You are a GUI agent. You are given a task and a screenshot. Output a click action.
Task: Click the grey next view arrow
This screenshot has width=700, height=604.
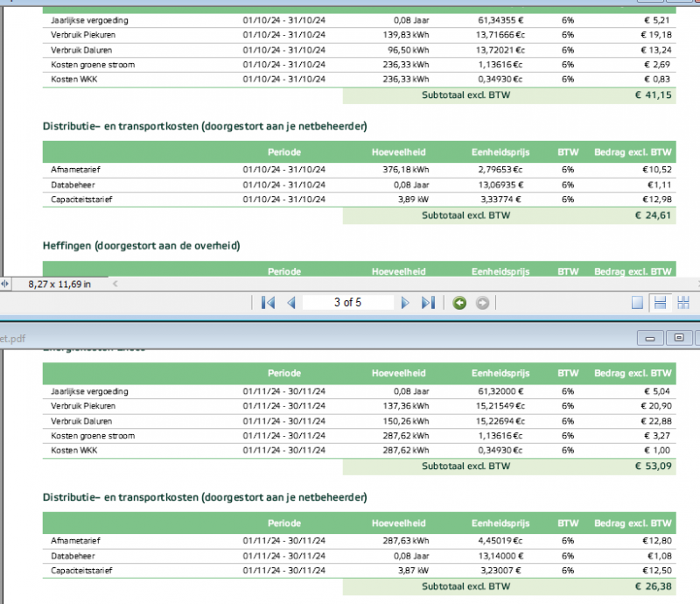coord(482,303)
